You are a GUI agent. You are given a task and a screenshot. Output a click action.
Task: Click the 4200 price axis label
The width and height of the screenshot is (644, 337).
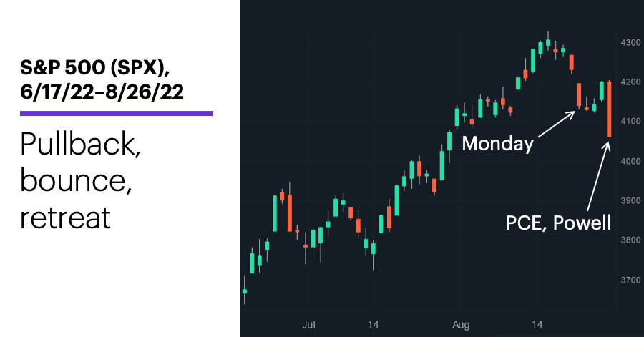tap(630, 82)
